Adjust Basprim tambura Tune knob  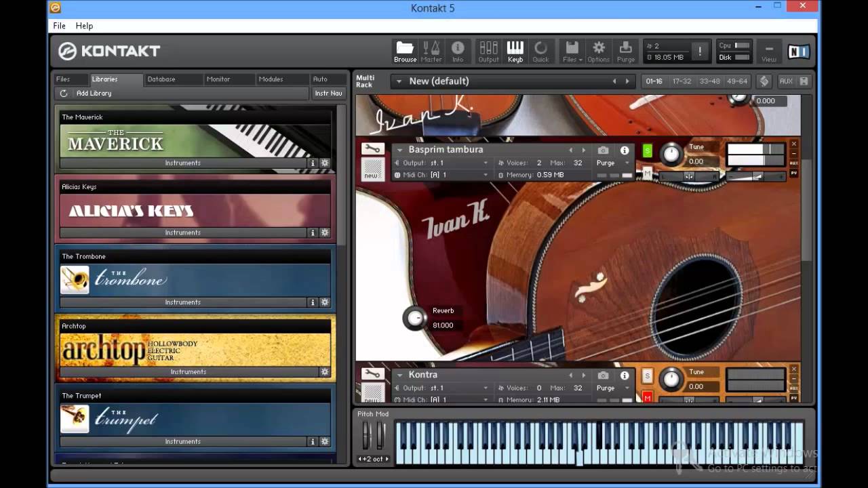[671, 154]
